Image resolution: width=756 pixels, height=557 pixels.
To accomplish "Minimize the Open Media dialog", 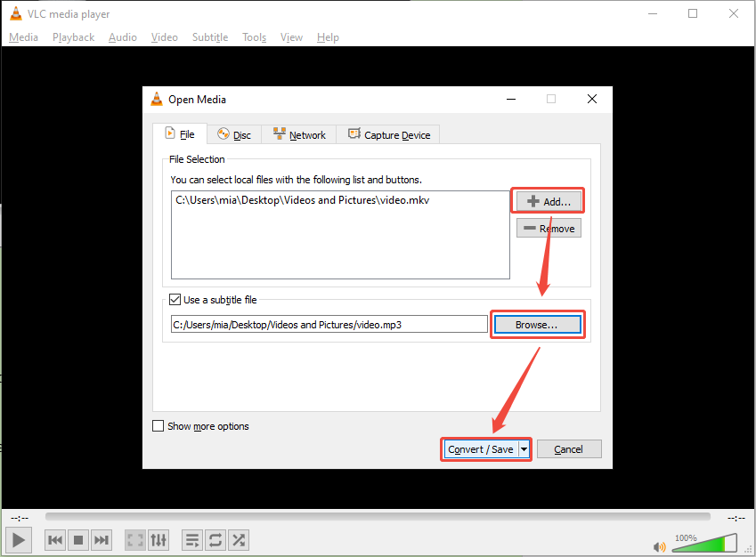I will pos(511,99).
